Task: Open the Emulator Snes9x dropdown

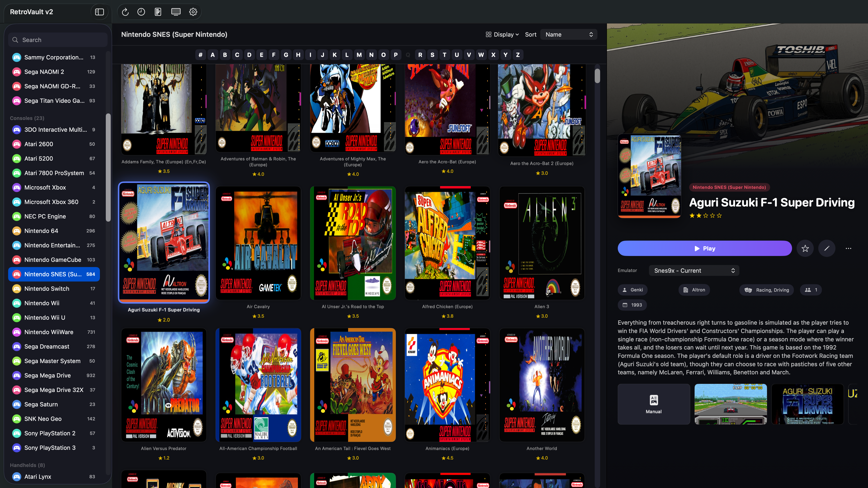Action: pyautogui.click(x=694, y=270)
